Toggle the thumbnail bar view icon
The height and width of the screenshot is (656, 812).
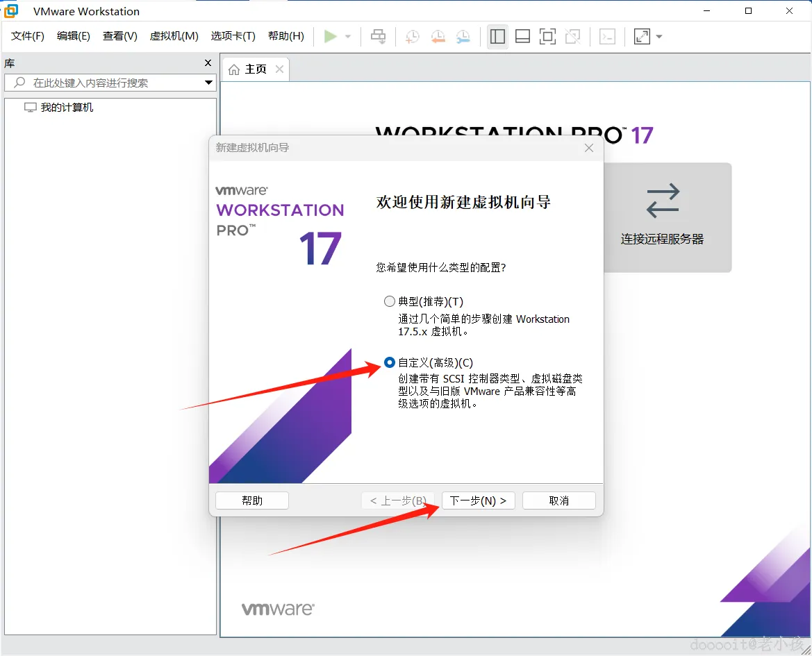tap(523, 36)
